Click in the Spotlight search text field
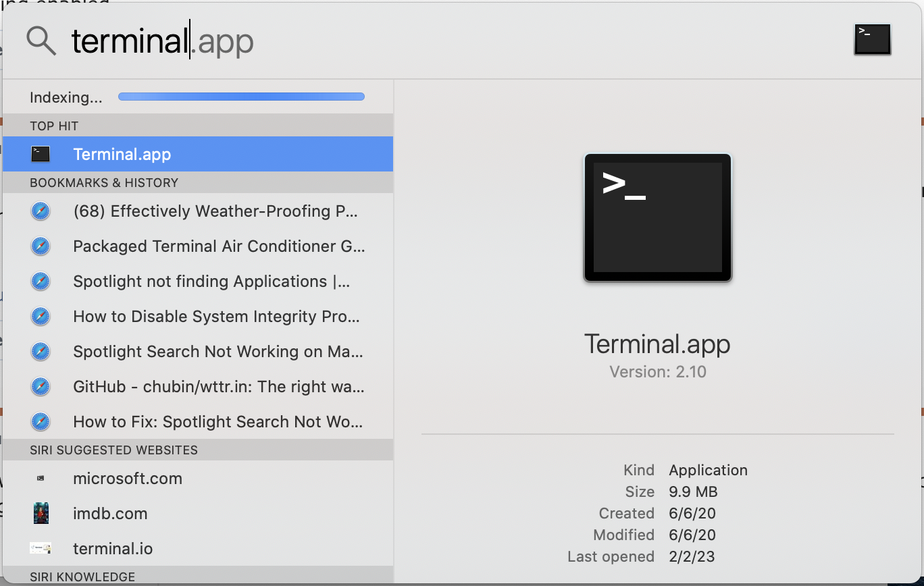 (x=453, y=42)
